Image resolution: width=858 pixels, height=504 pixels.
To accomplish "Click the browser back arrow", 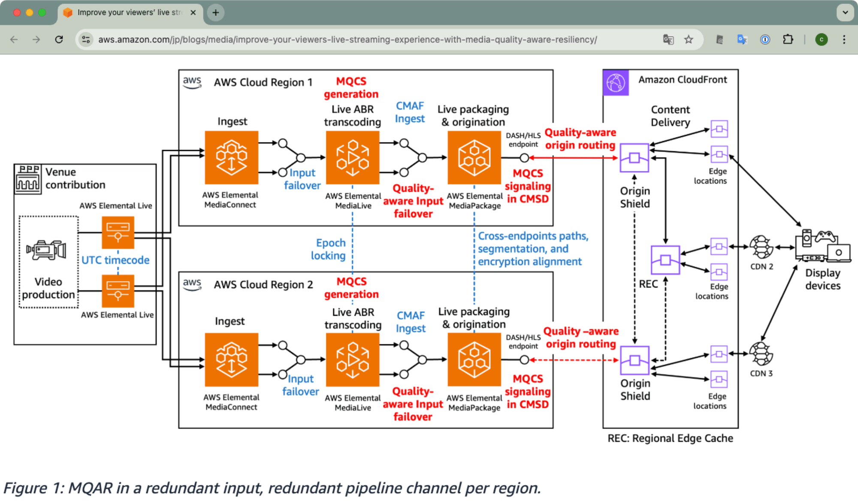I will 14,39.
